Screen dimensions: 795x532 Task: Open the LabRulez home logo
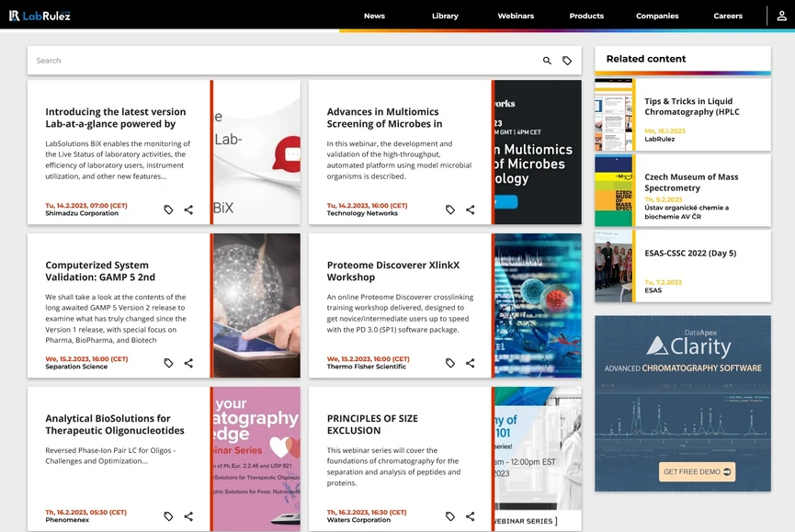[40, 16]
